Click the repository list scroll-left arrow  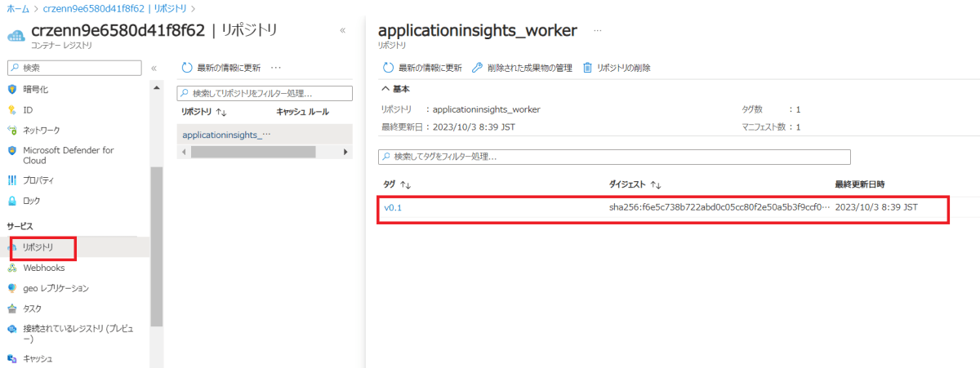pos(183,152)
